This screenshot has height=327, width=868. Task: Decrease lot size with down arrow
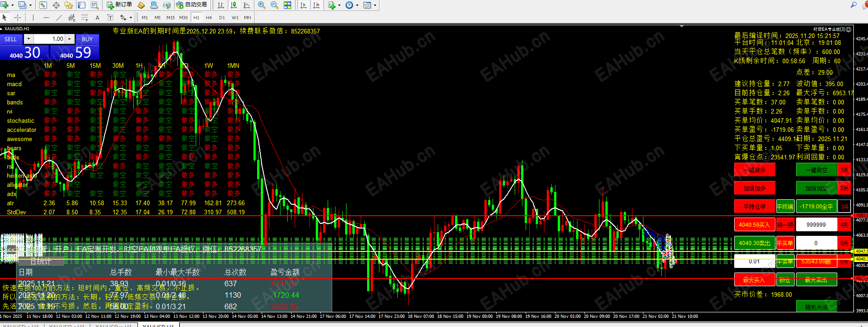click(28, 39)
